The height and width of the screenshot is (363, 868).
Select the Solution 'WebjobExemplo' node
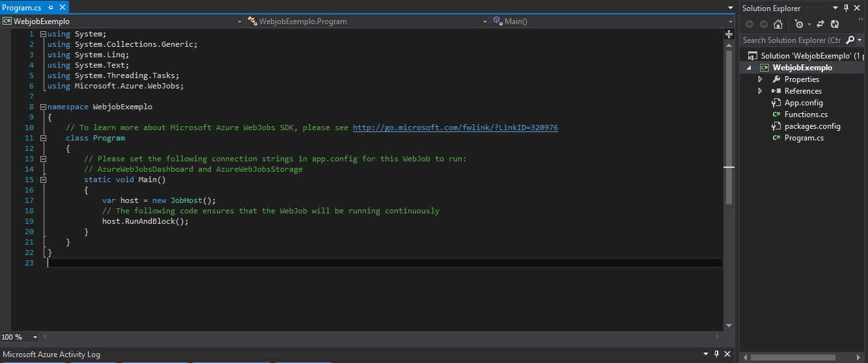coord(806,56)
